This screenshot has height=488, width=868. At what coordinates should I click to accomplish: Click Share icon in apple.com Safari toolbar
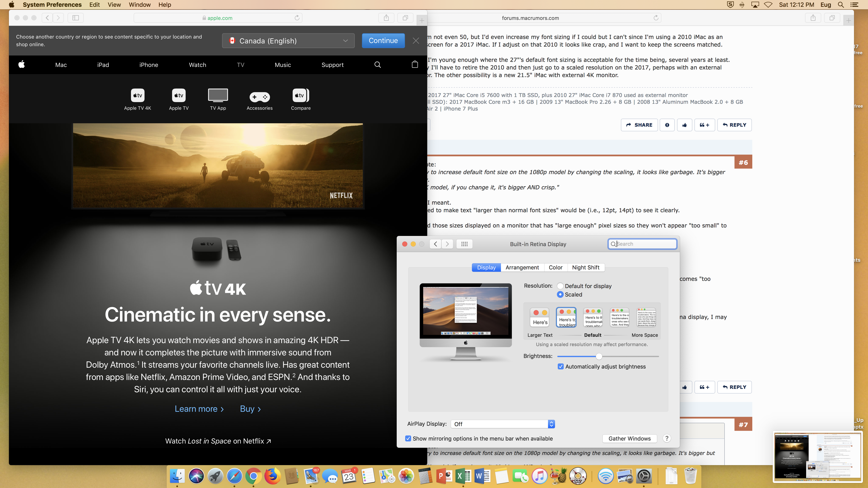(x=386, y=18)
